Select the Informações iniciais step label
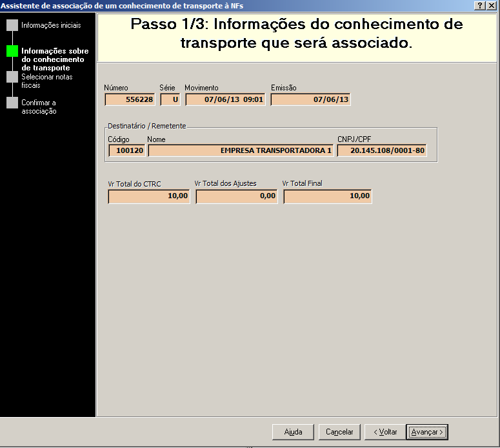This screenshot has height=448, width=500. 51,26
